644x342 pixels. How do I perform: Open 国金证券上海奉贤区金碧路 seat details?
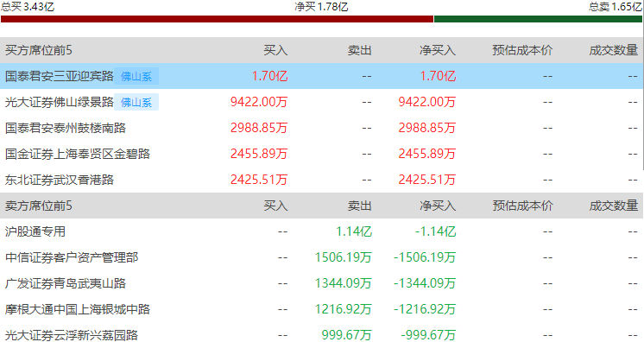[x=77, y=154]
